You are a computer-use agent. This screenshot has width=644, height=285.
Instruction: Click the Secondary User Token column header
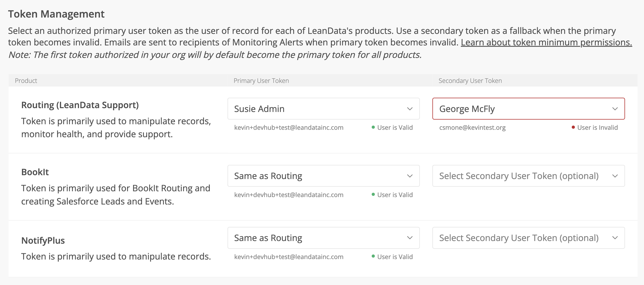click(470, 81)
